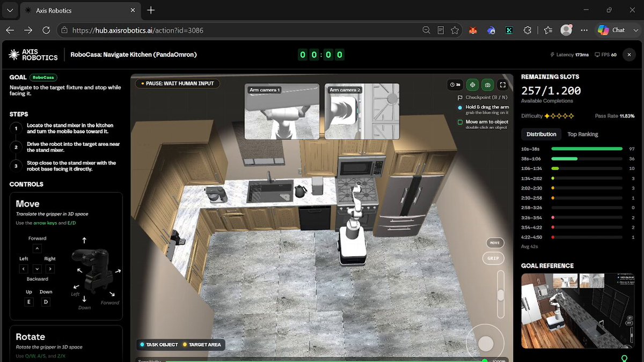Enter fullscreen with the expand icon
644x362 pixels.
(503, 85)
